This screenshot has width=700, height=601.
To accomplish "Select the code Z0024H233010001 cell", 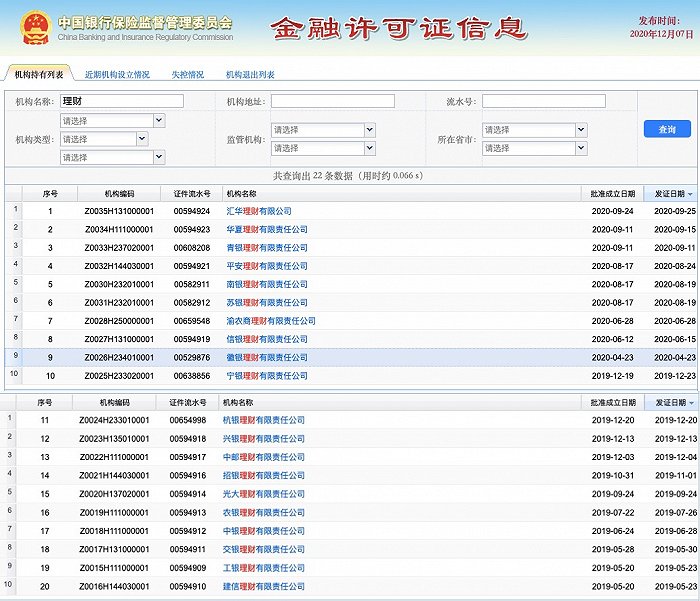I will click(114, 420).
